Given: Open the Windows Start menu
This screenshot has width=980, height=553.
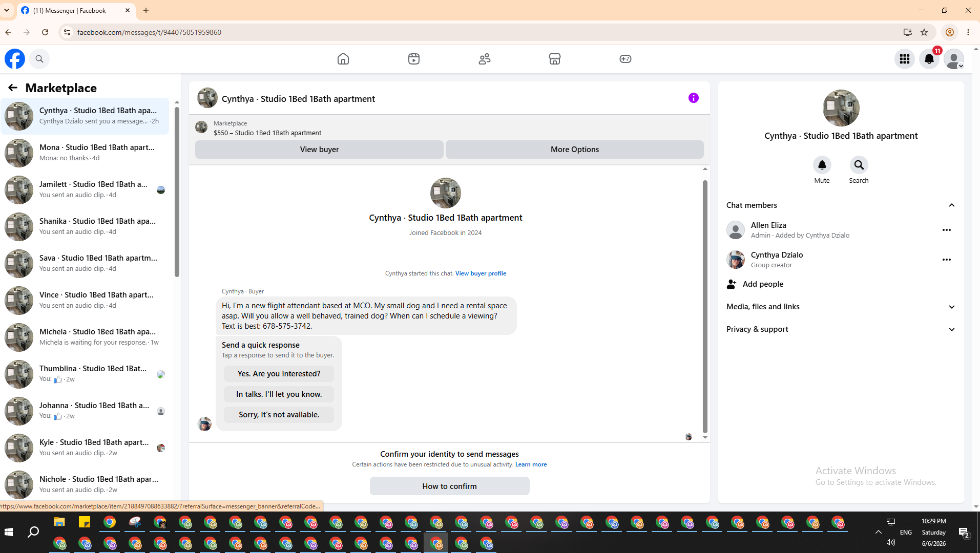Looking at the screenshot, I should 9,533.
